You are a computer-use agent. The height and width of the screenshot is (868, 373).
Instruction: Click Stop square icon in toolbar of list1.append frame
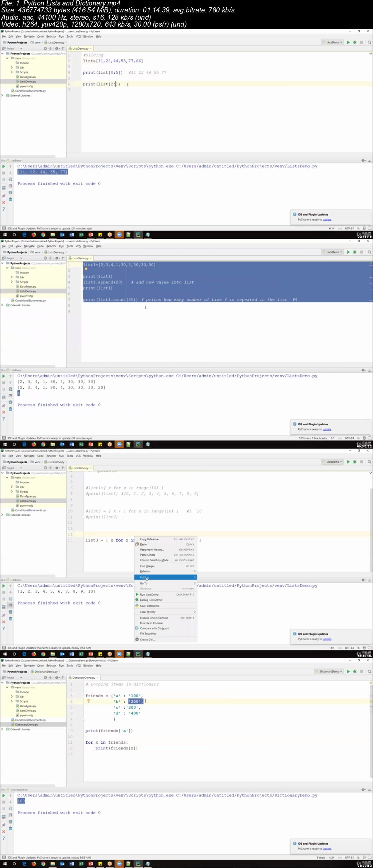(361, 252)
